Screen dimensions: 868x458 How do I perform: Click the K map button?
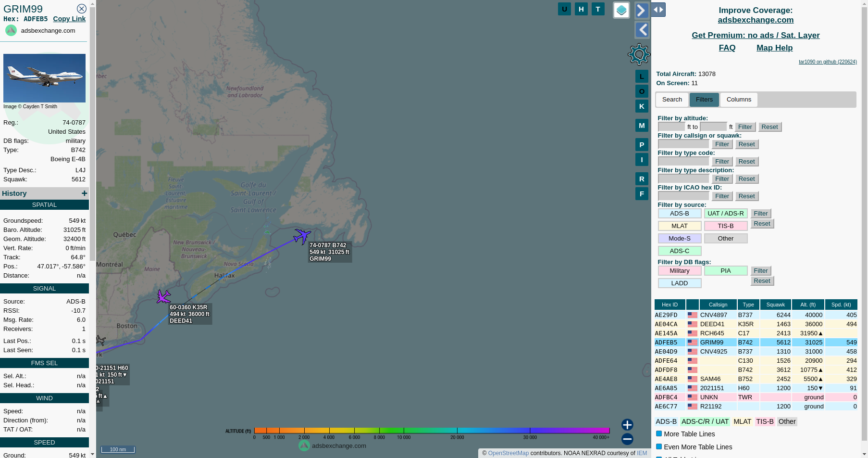(642, 106)
